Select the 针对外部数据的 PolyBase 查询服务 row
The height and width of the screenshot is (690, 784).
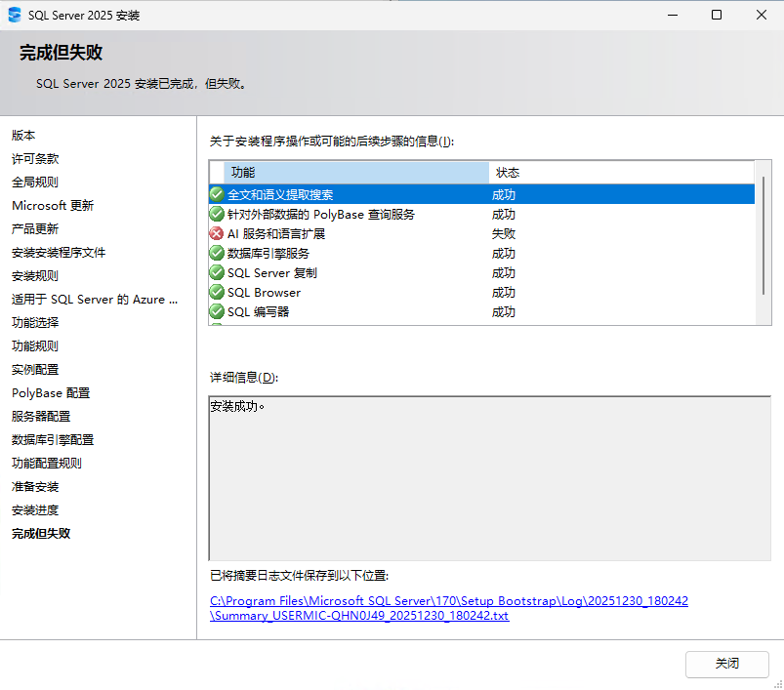click(481, 214)
